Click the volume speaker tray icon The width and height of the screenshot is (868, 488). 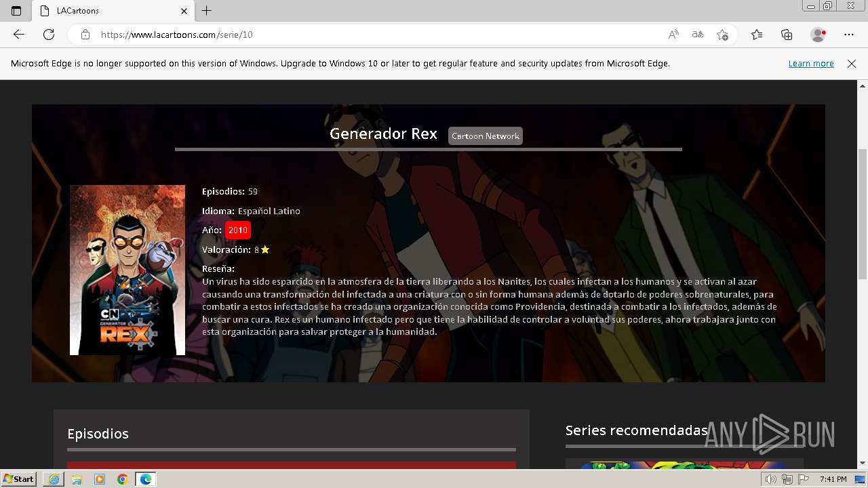coord(770,479)
